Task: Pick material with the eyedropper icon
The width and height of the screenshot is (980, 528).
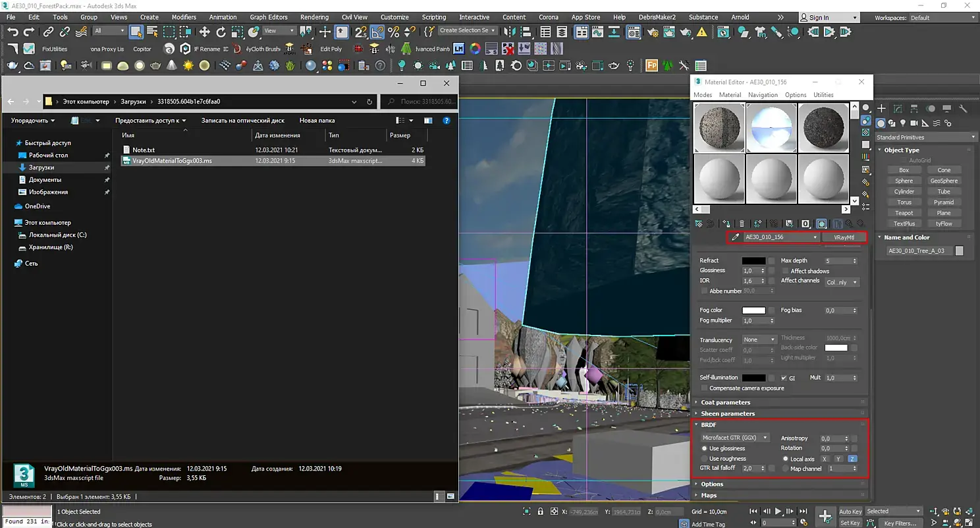Action: point(736,237)
